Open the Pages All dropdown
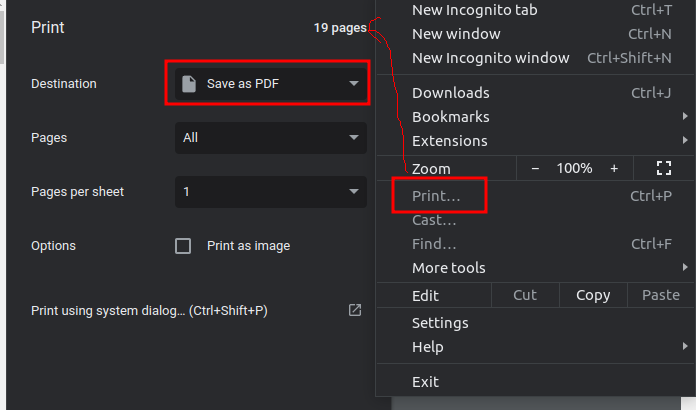This screenshot has width=696, height=410. 271,138
